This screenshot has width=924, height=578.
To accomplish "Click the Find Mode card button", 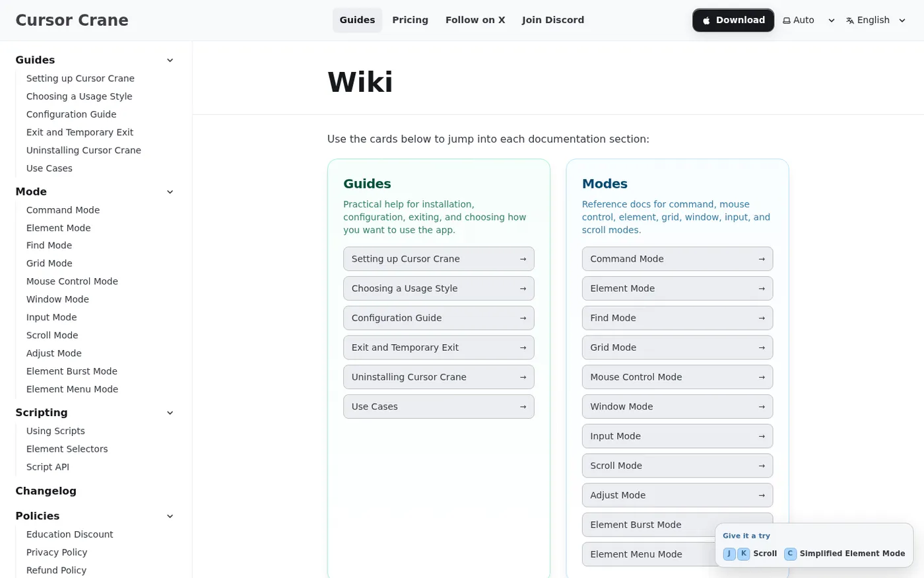I will pos(677,318).
